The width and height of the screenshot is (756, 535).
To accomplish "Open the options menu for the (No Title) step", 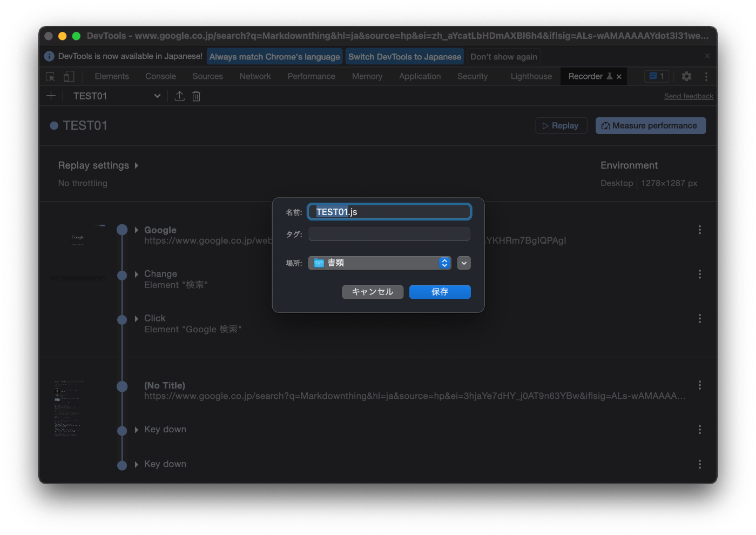I will [x=700, y=385].
